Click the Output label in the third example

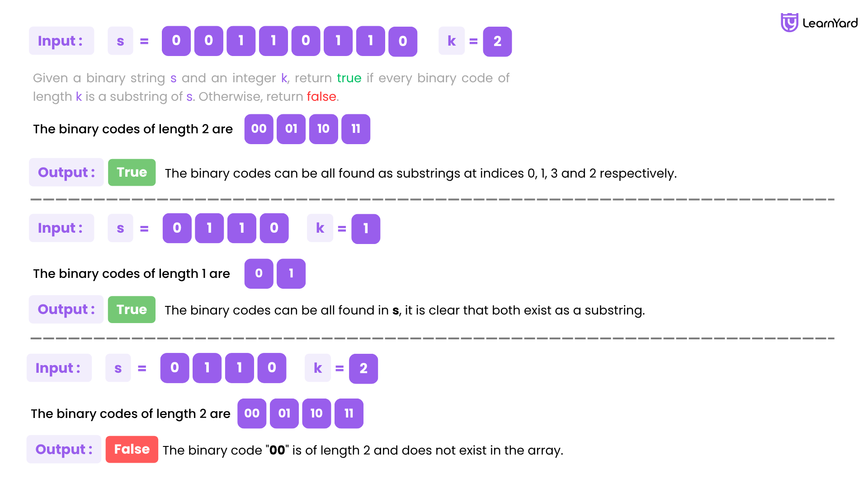coord(64,449)
